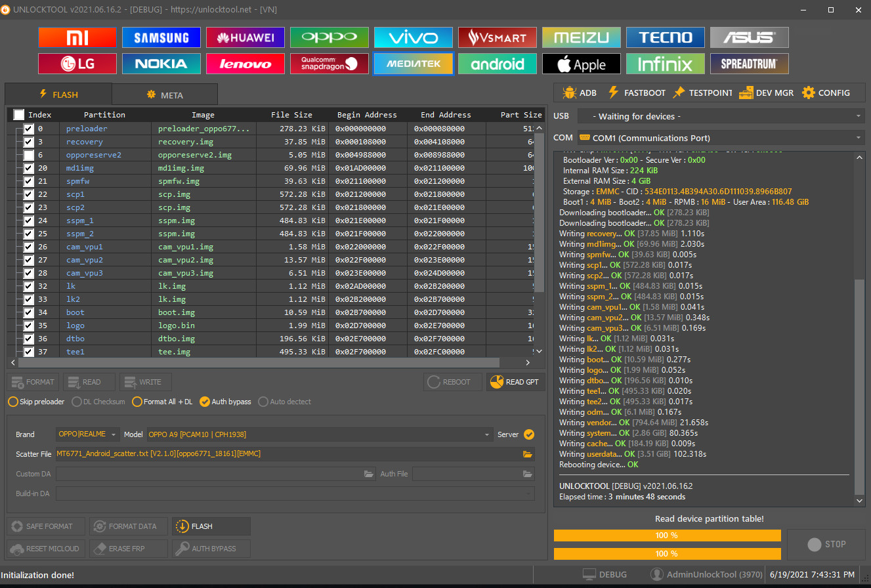
Task: Click the FLASH action button
Action: click(x=211, y=526)
